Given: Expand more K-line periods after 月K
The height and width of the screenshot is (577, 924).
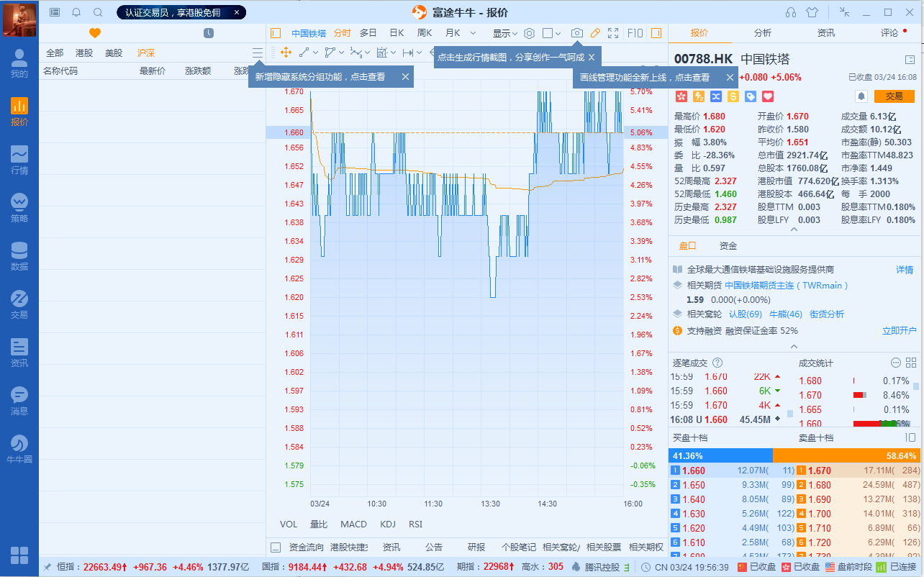Looking at the screenshot, I should pos(473,33).
